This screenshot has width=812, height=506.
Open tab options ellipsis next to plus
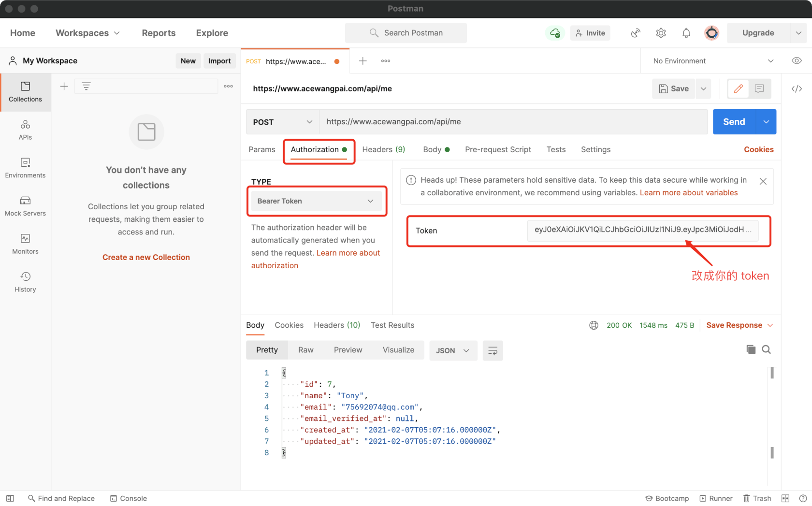(386, 61)
